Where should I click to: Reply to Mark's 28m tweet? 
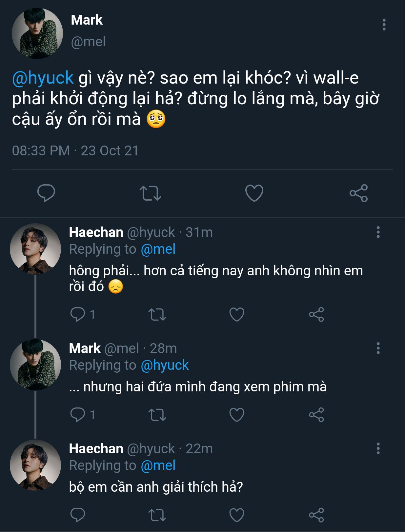pos(78,415)
